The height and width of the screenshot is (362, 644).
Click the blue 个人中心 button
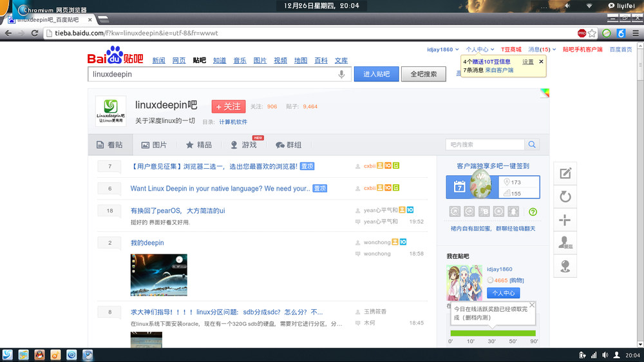pyautogui.click(x=503, y=293)
